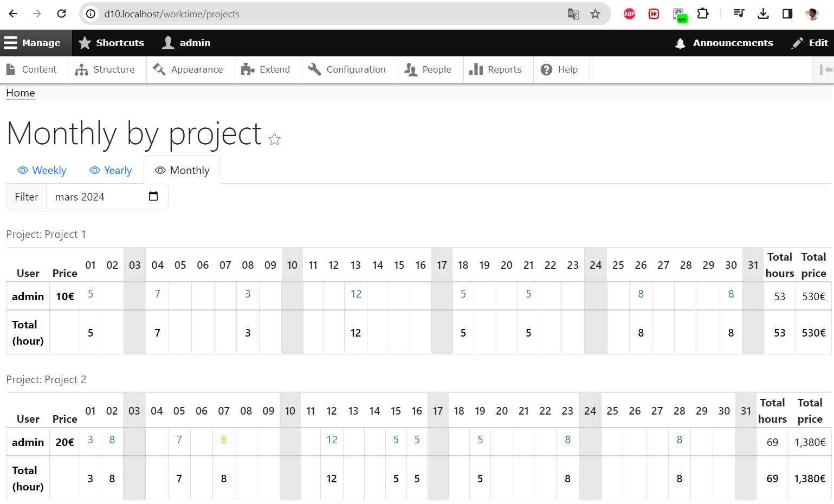
Task: Click the bookmark star in address bar
Action: (x=595, y=14)
